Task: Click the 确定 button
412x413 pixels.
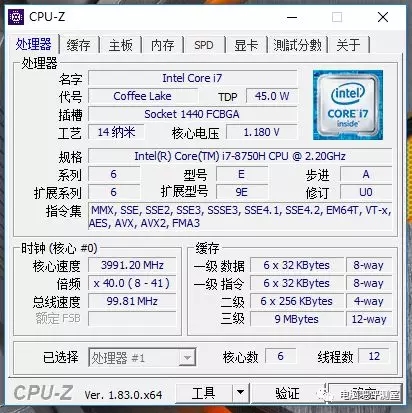Action: [x=365, y=392]
